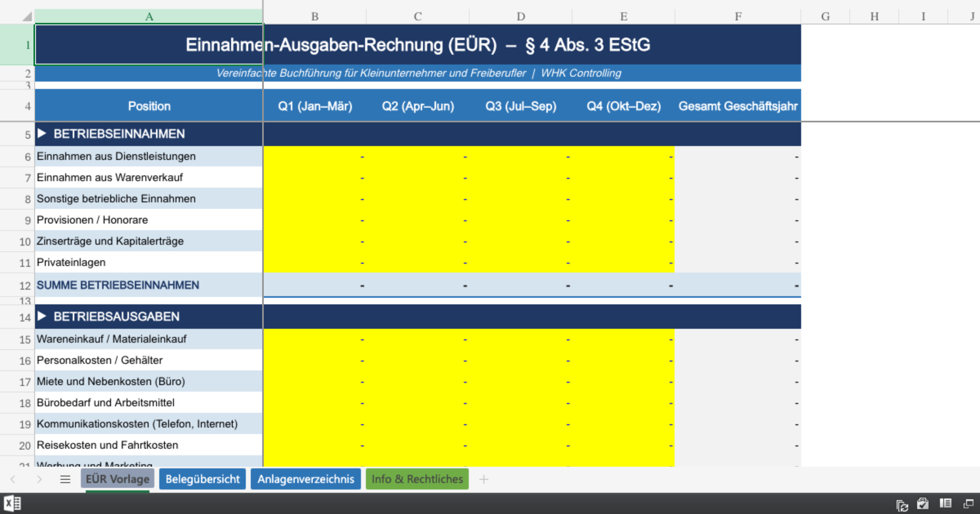Select the Q1 (Jan–Mär) header cell
This screenshot has width=980, height=514.
315,106
